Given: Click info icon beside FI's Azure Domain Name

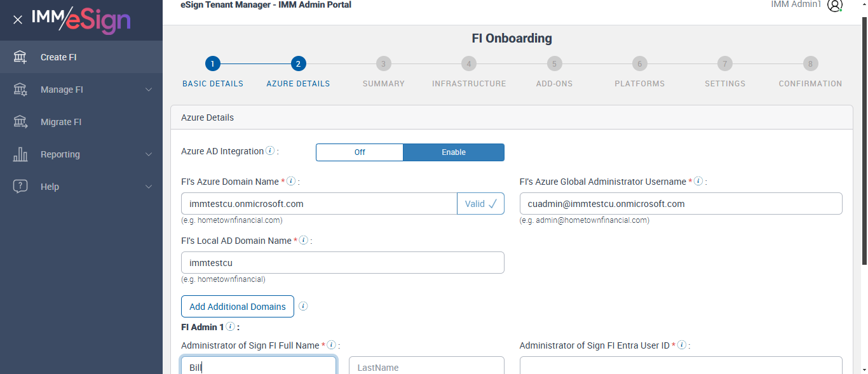Looking at the screenshot, I should pyautogui.click(x=291, y=182).
